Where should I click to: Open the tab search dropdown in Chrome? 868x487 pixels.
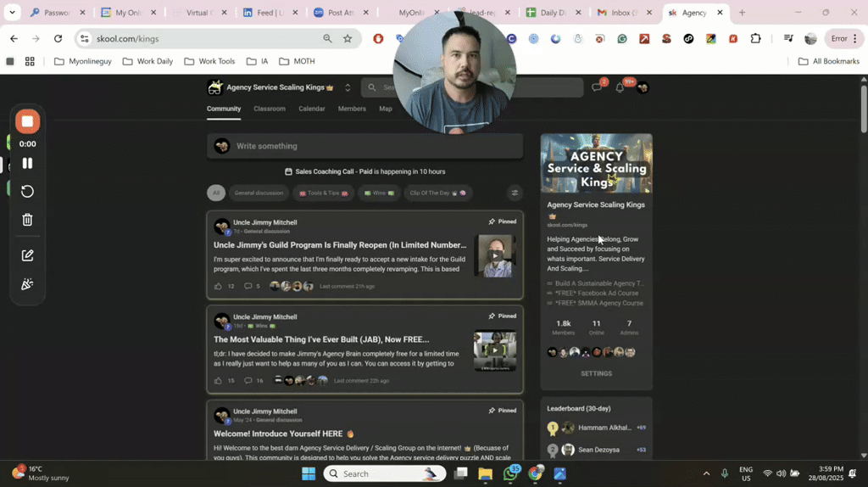click(12, 12)
